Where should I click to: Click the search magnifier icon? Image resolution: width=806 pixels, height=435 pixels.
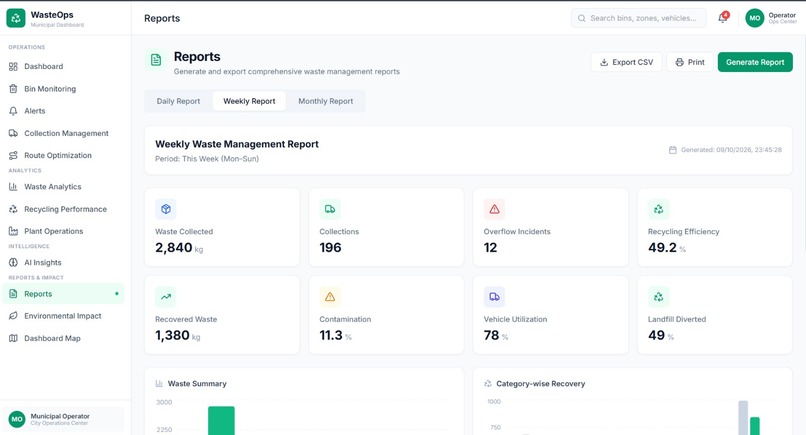tap(581, 18)
